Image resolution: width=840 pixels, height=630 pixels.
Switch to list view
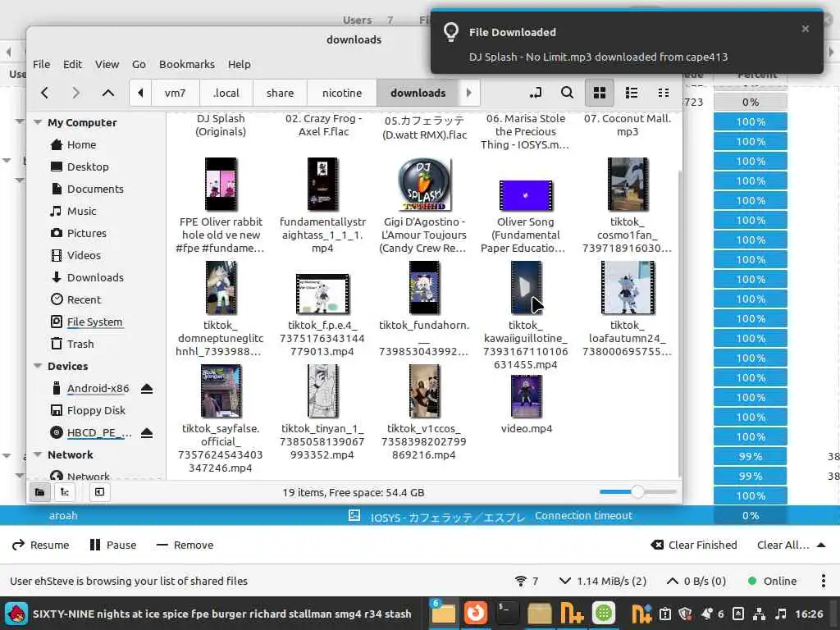point(632,94)
